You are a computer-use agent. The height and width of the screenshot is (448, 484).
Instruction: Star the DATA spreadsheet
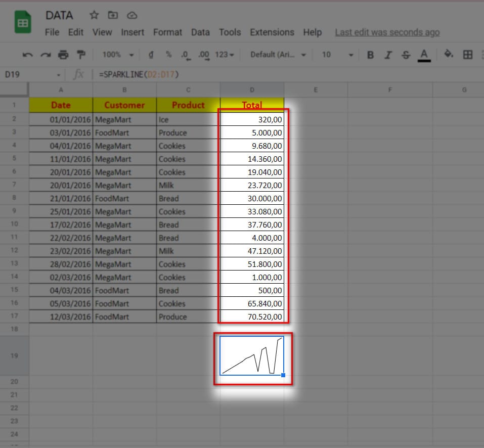point(94,15)
